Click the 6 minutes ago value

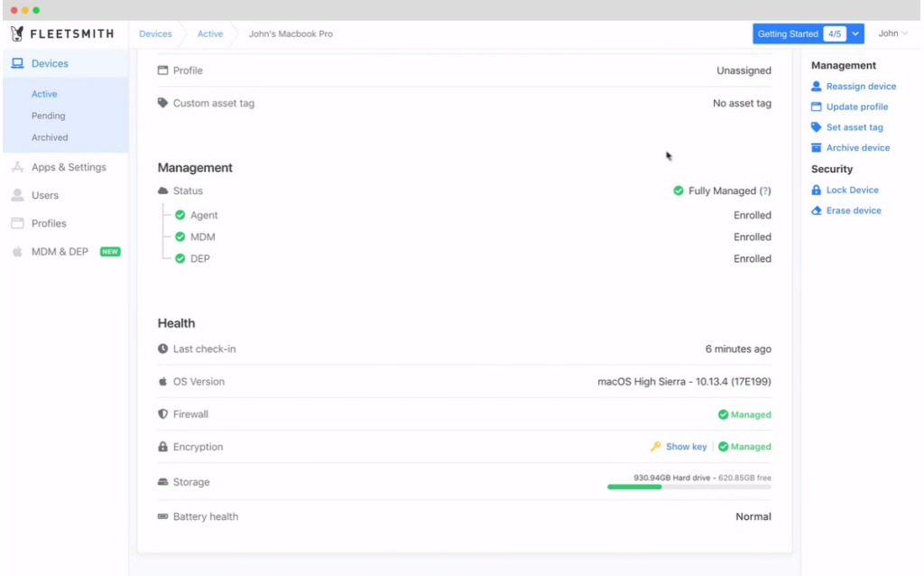pyautogui.click(x=738, y=348)
